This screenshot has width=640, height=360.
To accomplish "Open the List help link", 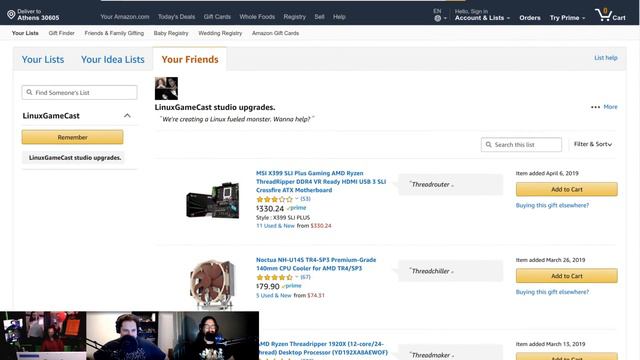I will click(x=606, y=58).
